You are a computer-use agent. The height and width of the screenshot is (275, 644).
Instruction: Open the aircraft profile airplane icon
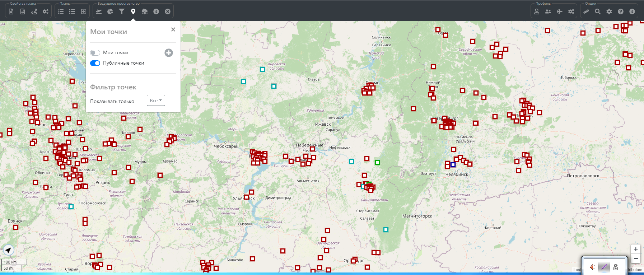560,11
